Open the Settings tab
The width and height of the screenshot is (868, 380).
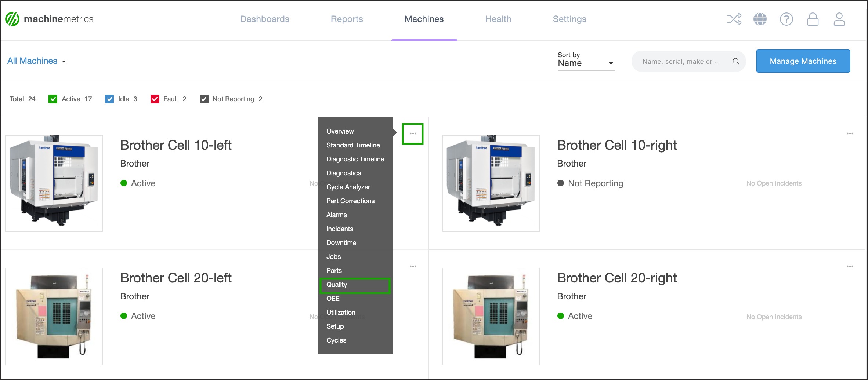click(x=569, y=19)
